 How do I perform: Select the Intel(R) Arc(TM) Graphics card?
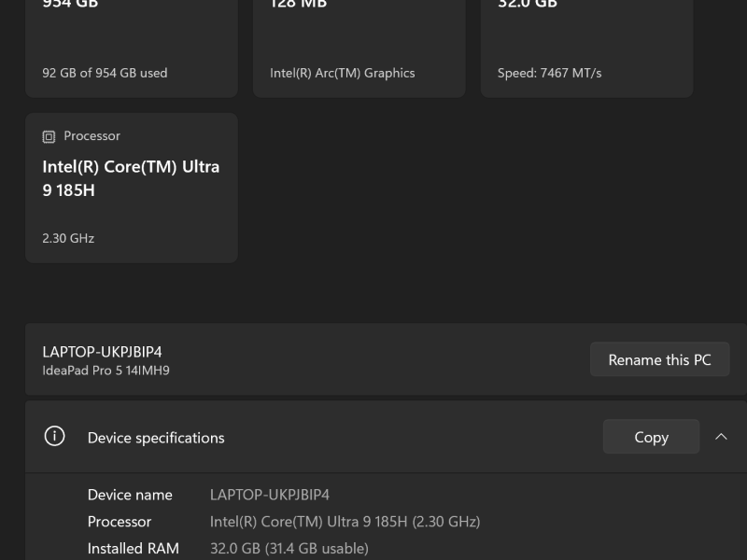(359, 47)
